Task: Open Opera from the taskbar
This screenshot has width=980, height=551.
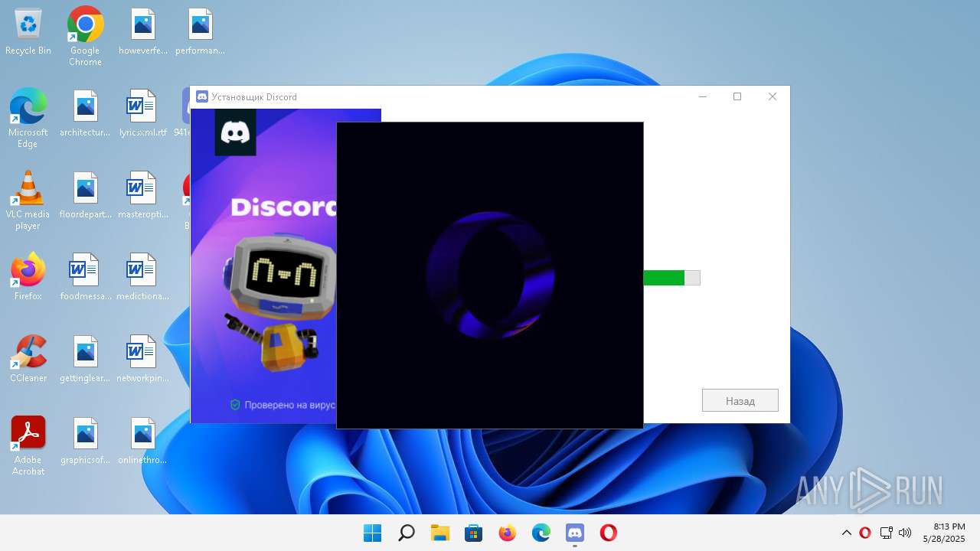Action: click(x=609, y=533)
